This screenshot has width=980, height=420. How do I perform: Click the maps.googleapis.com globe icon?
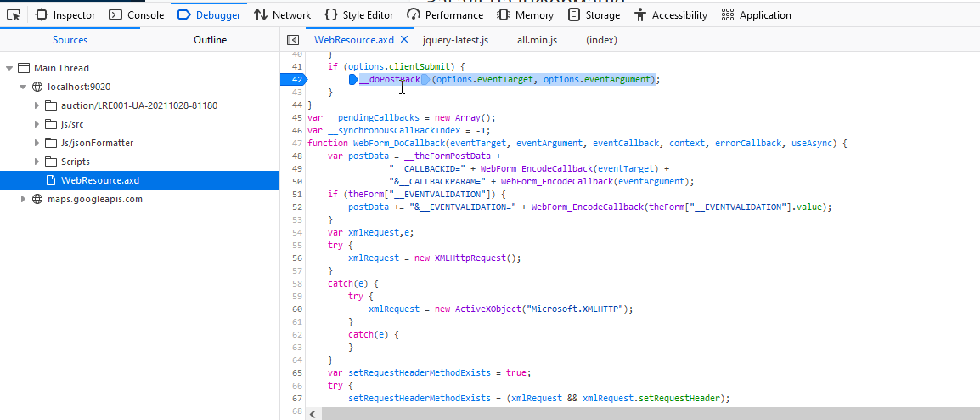point(37,199)
